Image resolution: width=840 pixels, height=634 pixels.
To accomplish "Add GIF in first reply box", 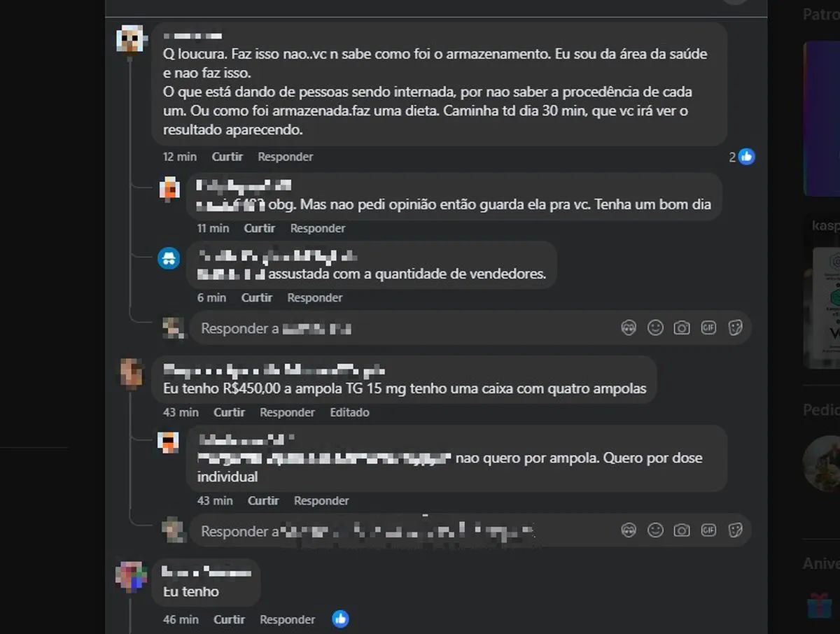I will 708,327.
